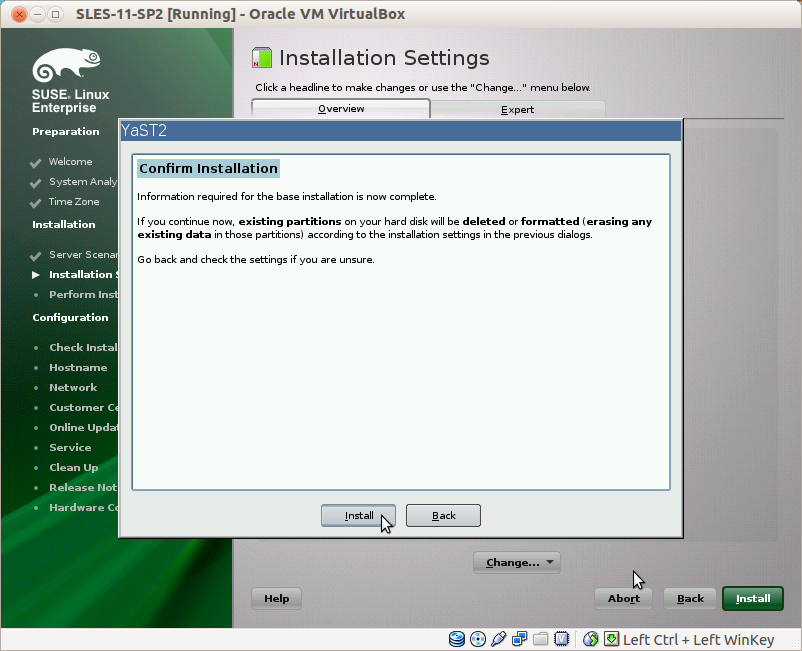
Task: Select the Customer Center step in sidebar
Action: click(83, 408)
